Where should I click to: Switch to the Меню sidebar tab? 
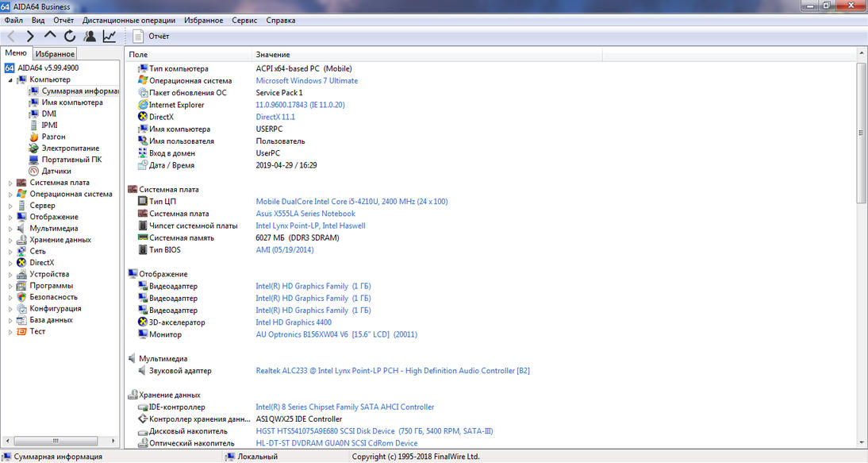click(16, 52)
